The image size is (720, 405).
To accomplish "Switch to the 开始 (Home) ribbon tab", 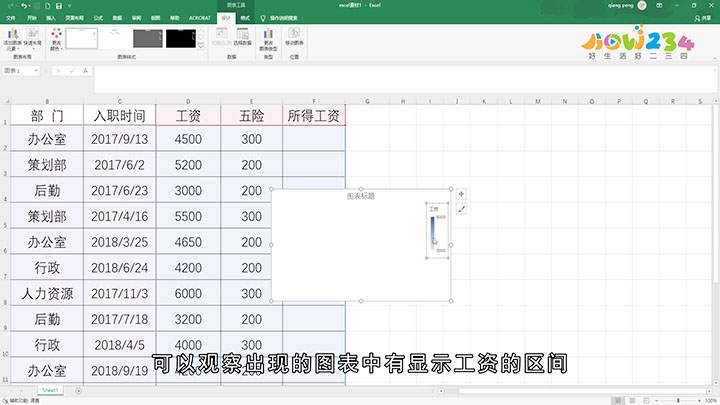I will click(32, 18).
